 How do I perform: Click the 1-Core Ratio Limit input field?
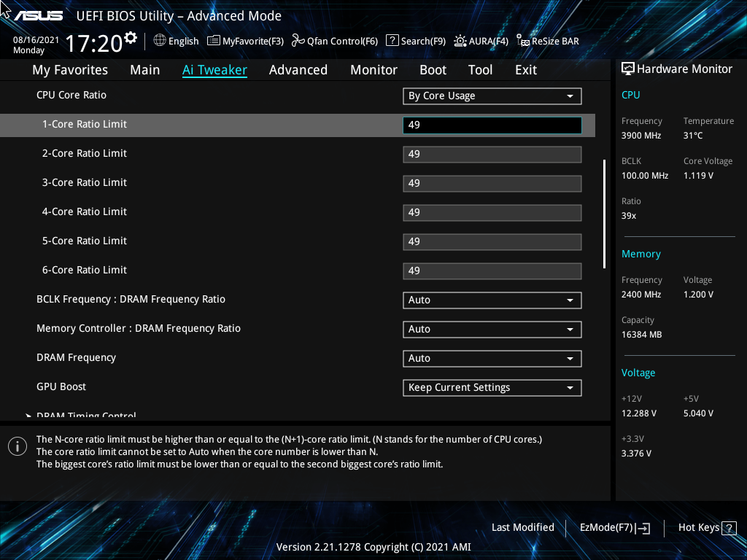click(492, 125)
